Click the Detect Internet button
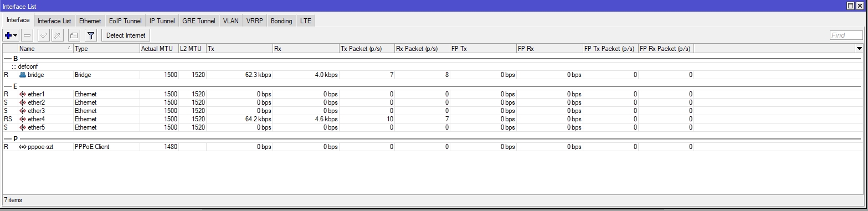This screenshot has height=211, width=868. (126, 35)
